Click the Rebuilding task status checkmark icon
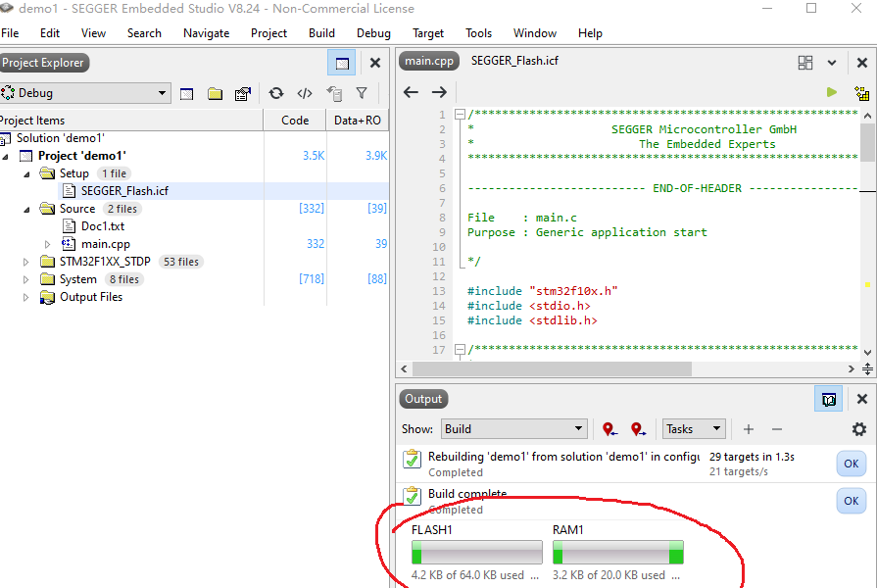 pos(413,460)
